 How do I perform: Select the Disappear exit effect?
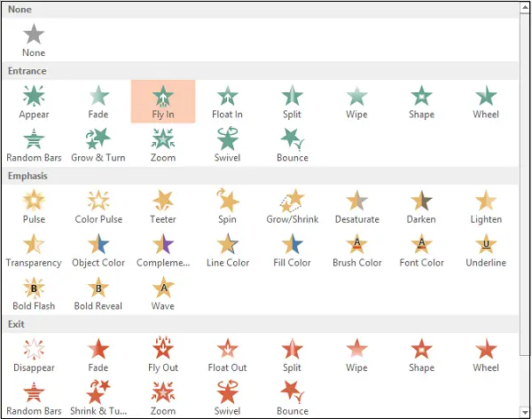34,355
